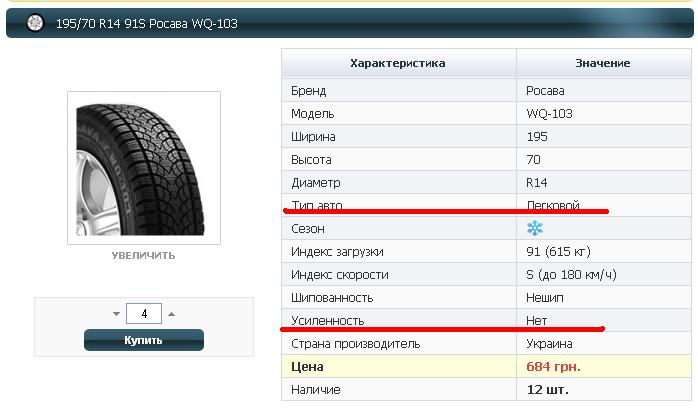Viewport: 698px width, 418px height.
Task: Click the tire icon in the header bar
Action: tap(35, 23)
